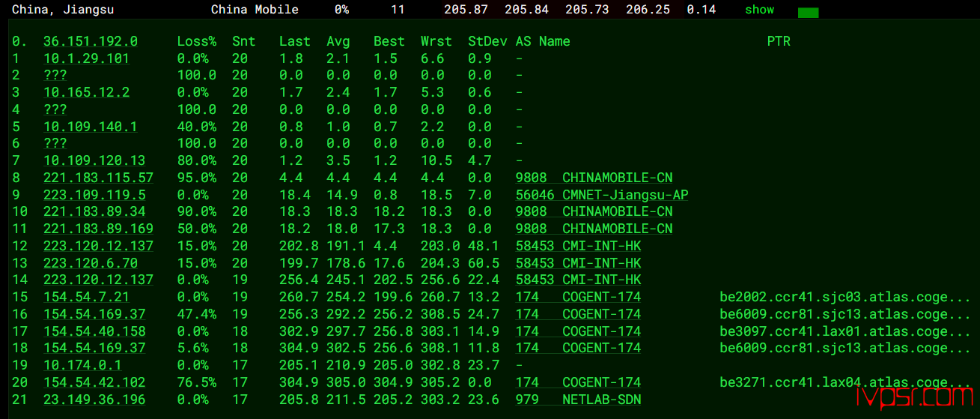The height and width of the screenshot is (419, 980).
Task: Click the hop 11 AS link CHINAMOBILE-CN
Action: (x=594, y=229)
